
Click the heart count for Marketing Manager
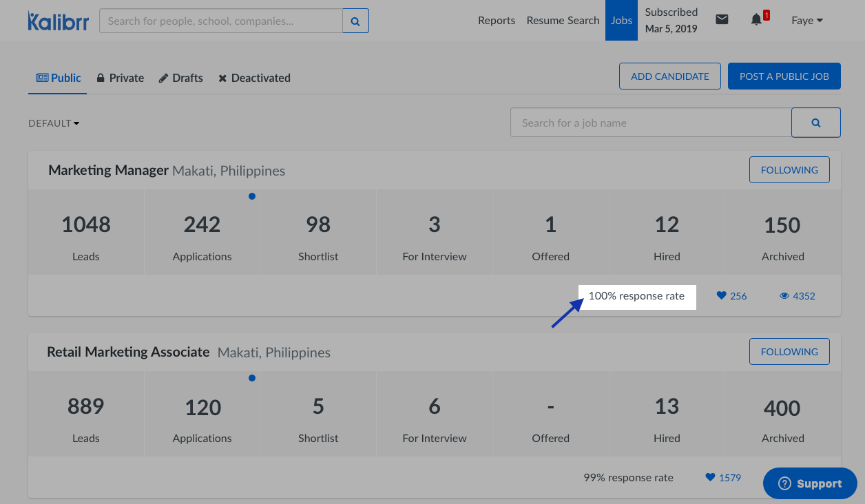click(x=731, y=296)
